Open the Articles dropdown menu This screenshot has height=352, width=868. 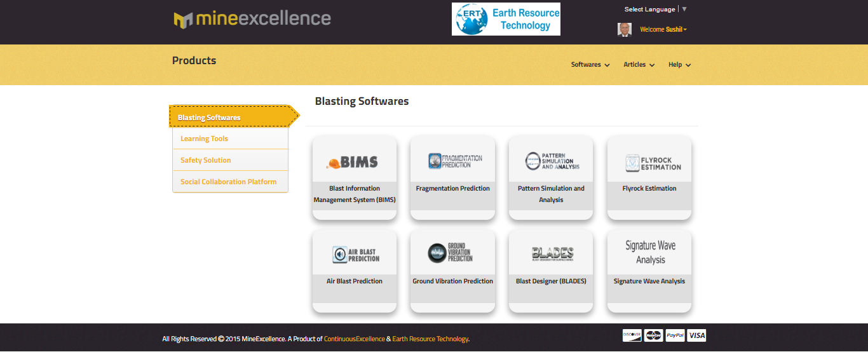click(x=639, y=65)
